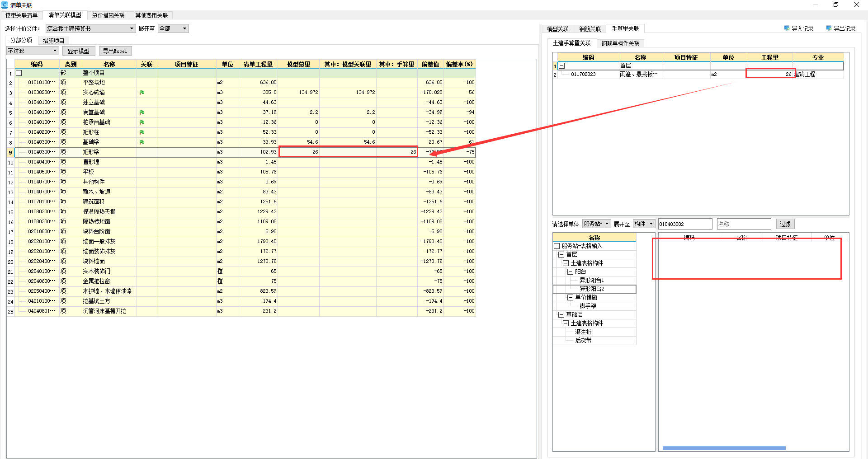Select 异形阳台2 tree item

coord(592,289)
